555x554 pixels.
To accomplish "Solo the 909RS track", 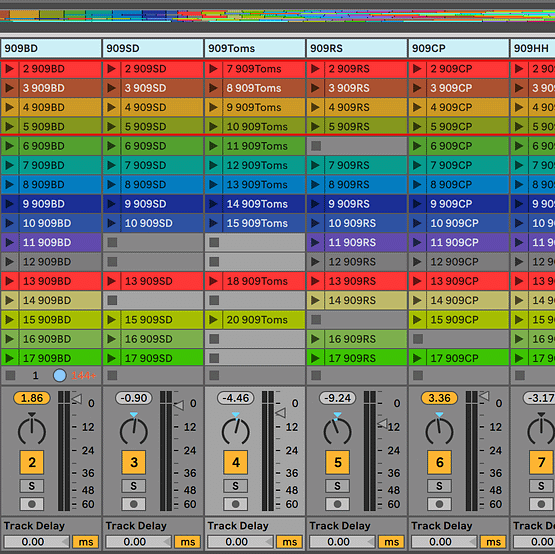I will 338,486.
